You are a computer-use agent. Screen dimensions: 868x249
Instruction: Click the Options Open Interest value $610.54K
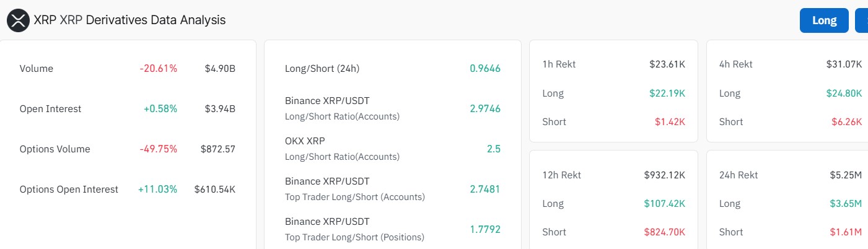(214, 190)
